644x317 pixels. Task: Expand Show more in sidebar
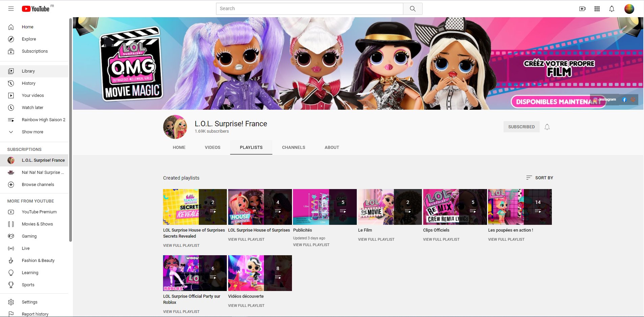34,132
